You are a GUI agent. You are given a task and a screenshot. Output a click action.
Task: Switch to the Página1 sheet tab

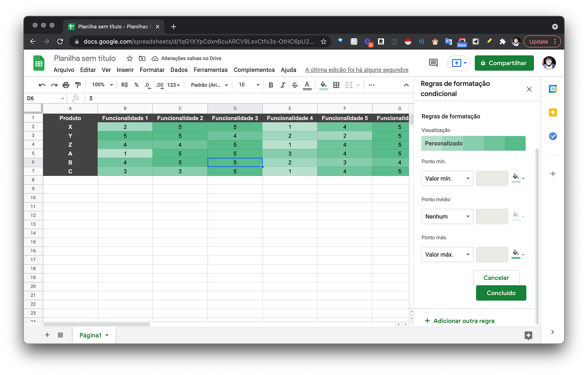coord(90,335)
